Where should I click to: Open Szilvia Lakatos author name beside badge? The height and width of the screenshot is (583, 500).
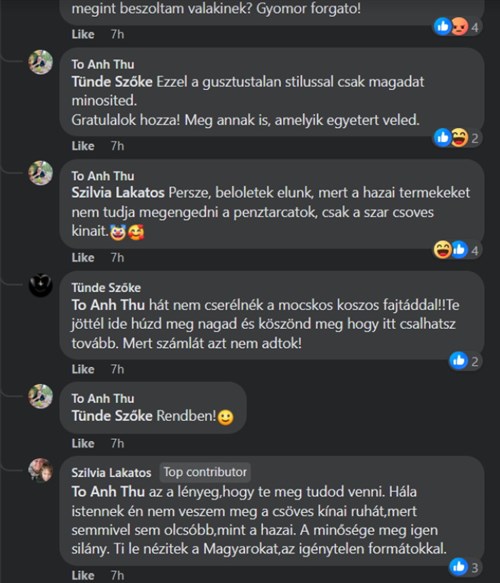[112, 473]
